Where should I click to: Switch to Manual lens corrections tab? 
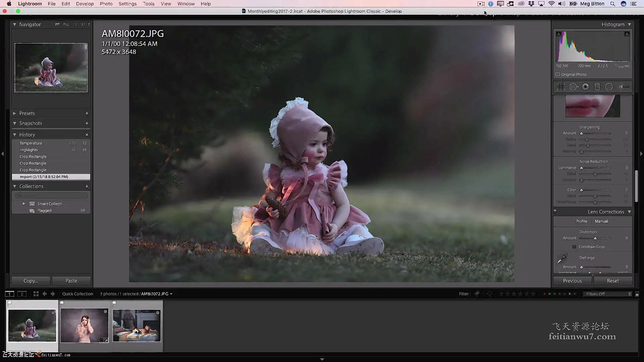coord(601,221)
